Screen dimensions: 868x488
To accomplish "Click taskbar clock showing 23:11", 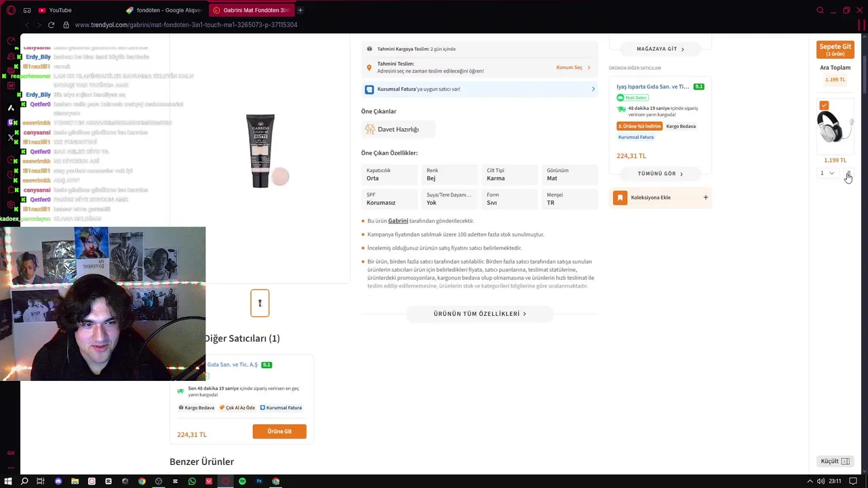I will coord(835,481).
